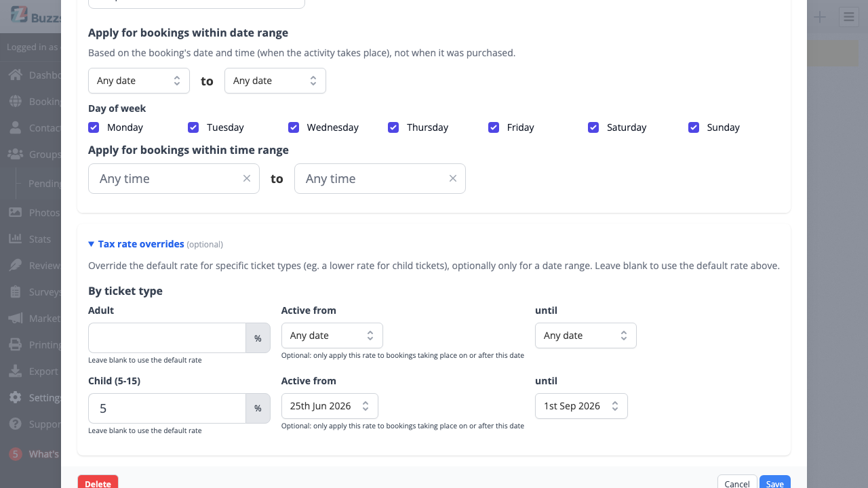868x488 pixels.
Task: Clear the end time range field
Action: tap(453, 178)
